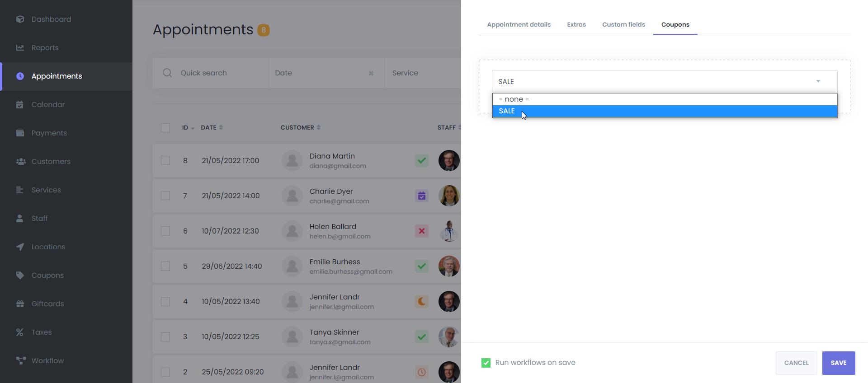Click the CANCEL button
The width and height of the screenshot is (868, 383).
coord(797,363)
